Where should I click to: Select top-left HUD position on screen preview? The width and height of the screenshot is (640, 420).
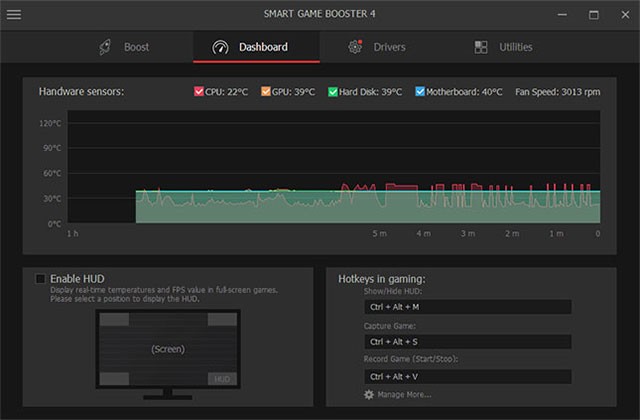115,320
